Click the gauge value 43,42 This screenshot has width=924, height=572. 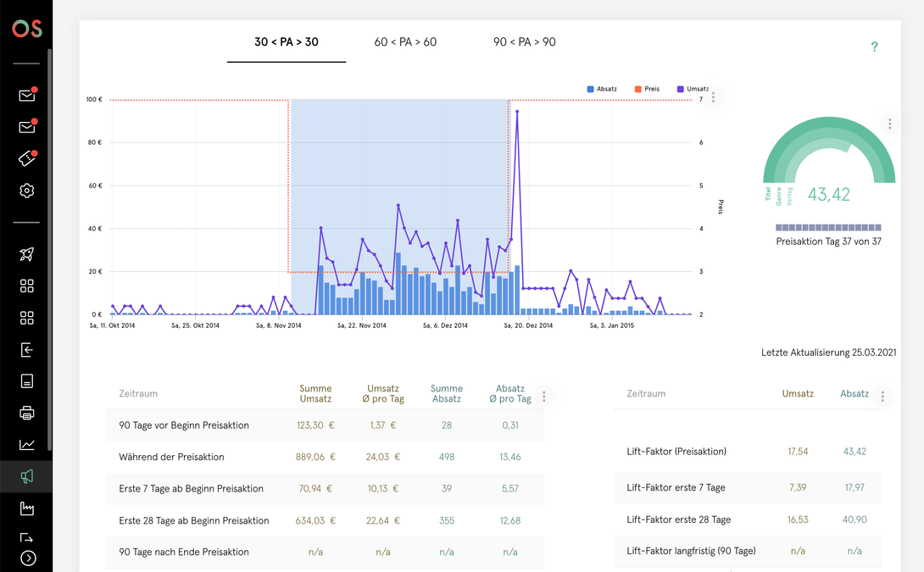coord(828,194)
